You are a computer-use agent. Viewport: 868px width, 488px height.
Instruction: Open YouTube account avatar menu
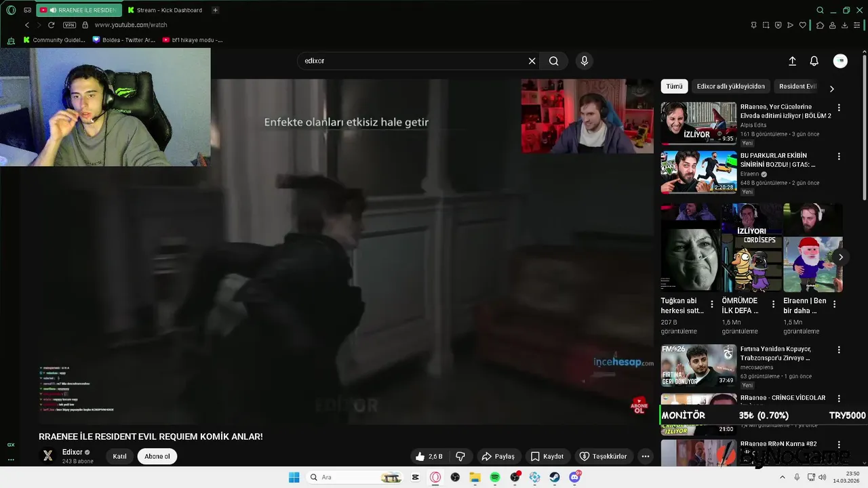point(840,61)
